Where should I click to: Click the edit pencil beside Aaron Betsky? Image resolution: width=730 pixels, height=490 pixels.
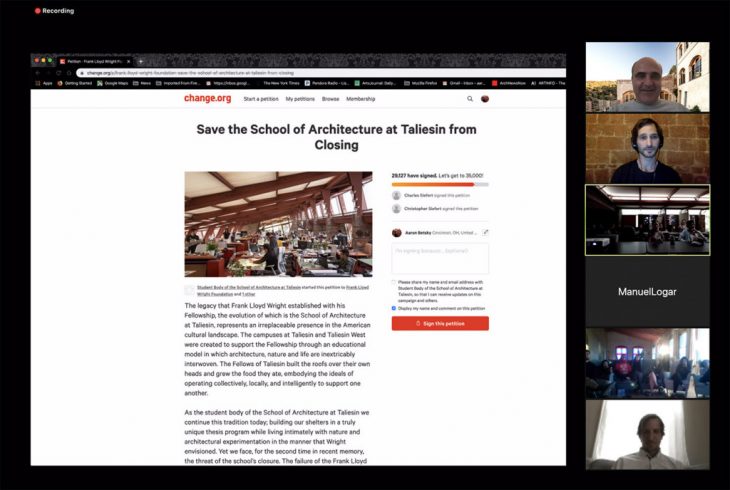(485, 232)
